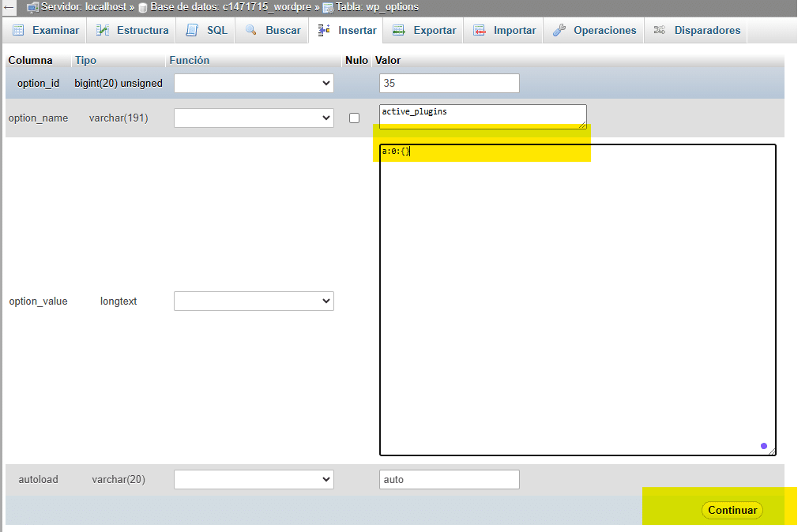
Task: Open the Función dropdown for option_id
Action: (254, 83)
